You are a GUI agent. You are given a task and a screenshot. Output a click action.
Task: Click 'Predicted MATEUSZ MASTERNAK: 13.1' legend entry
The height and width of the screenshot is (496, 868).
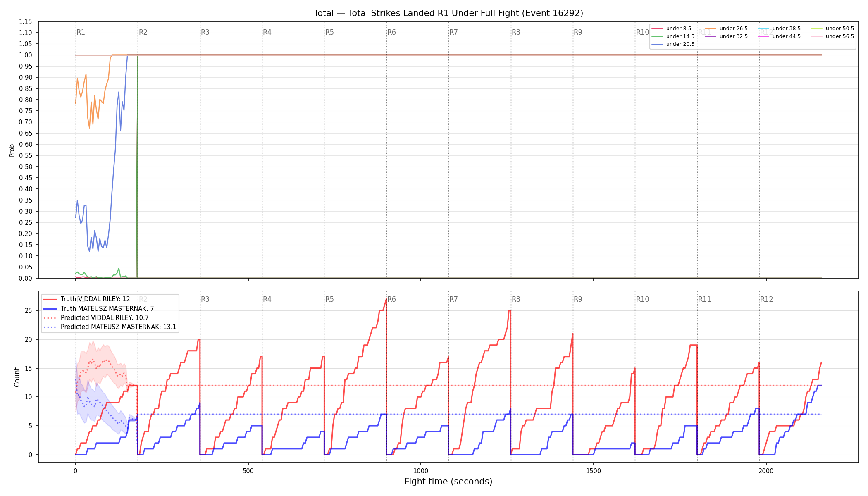click(x=110, y=327)
